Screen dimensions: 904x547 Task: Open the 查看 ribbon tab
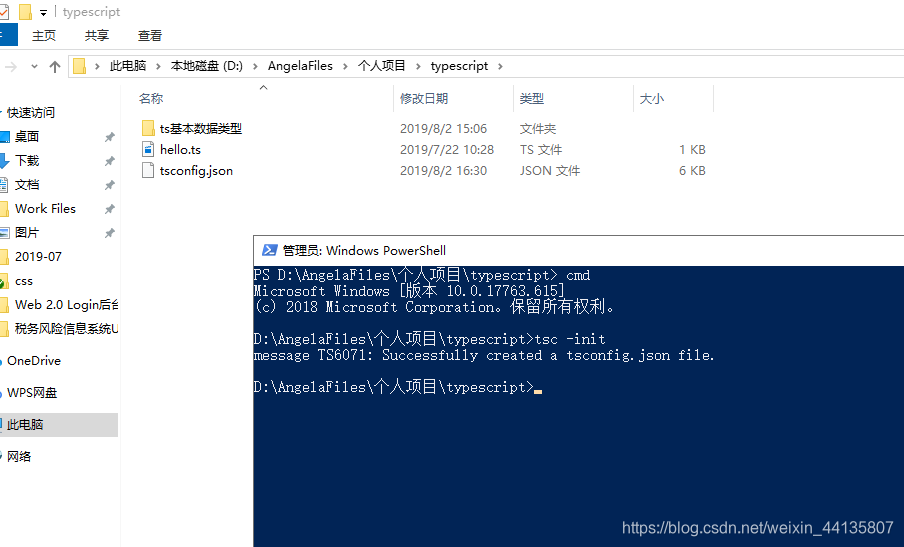pos(150,36)
